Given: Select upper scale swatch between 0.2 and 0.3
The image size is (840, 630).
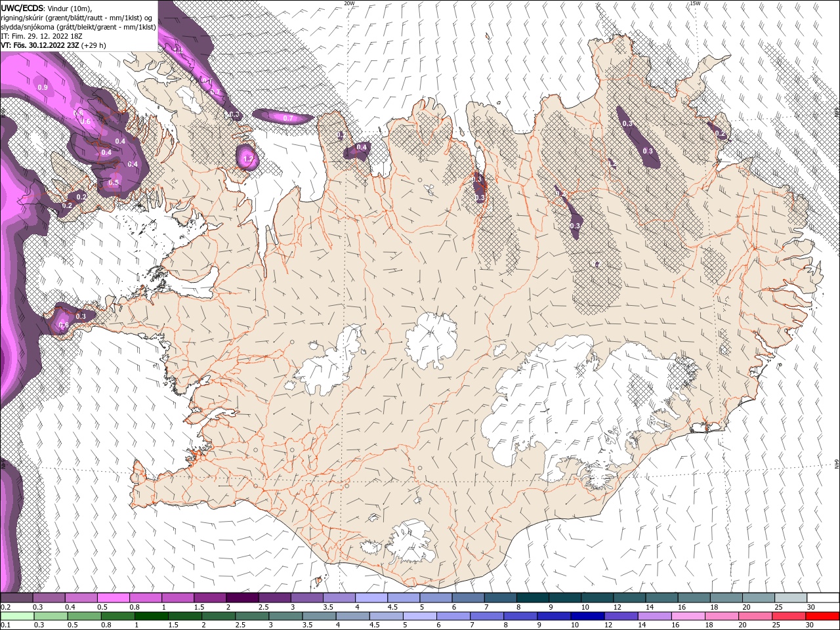Looking at the screenshot, I should click(17, 597).
